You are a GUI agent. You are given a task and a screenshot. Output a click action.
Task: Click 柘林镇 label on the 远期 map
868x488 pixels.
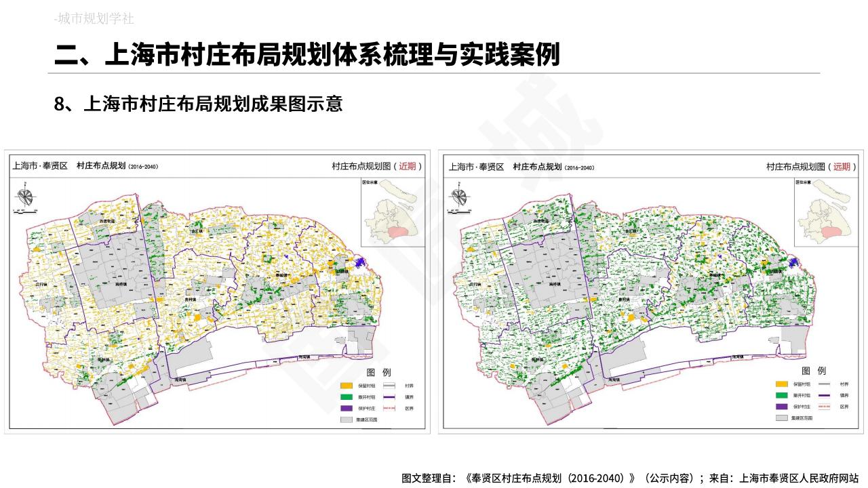[x=538, y=359]
